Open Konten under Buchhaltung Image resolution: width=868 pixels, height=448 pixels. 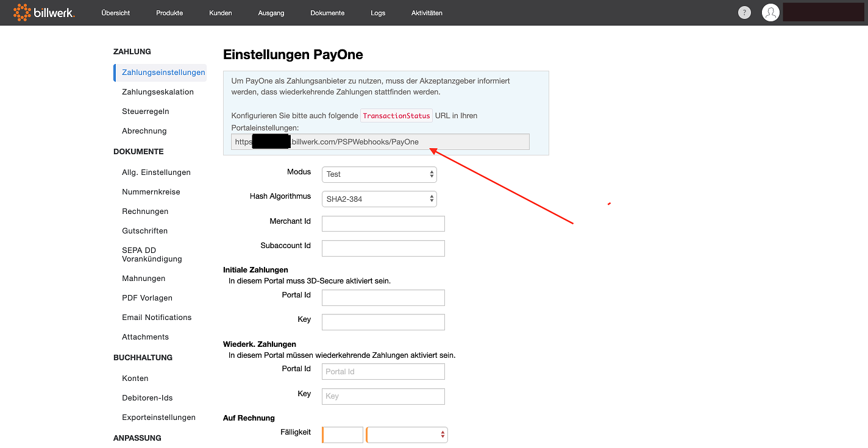tap(135, 379)
